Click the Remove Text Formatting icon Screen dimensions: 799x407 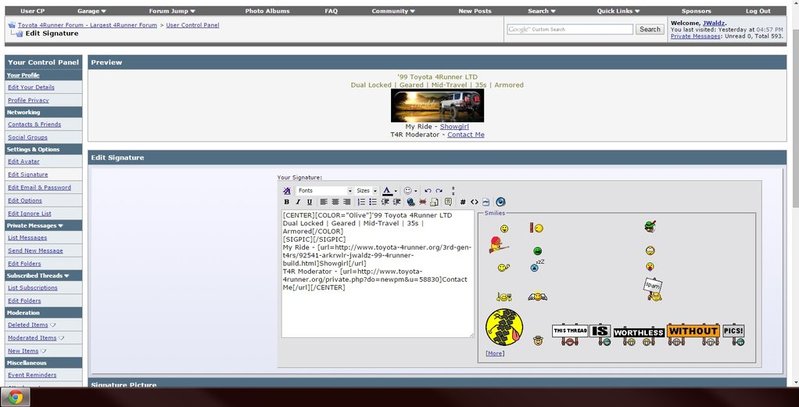click(x=287, y=191)
